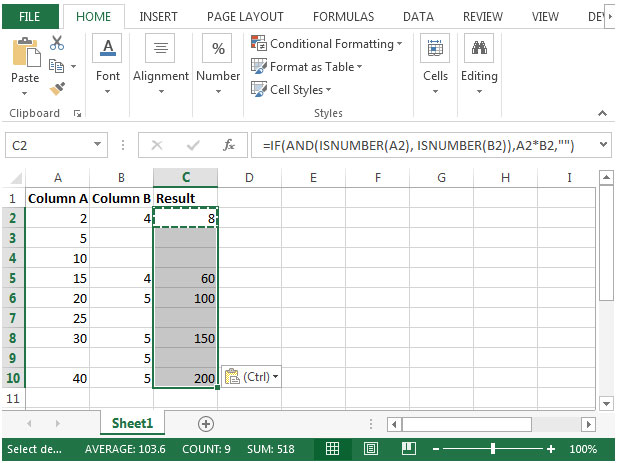Image resolution: width=617 pixels, height=463 pixels.
Task: Click the Format as Table icon
Action: click(x=259, y=66)
